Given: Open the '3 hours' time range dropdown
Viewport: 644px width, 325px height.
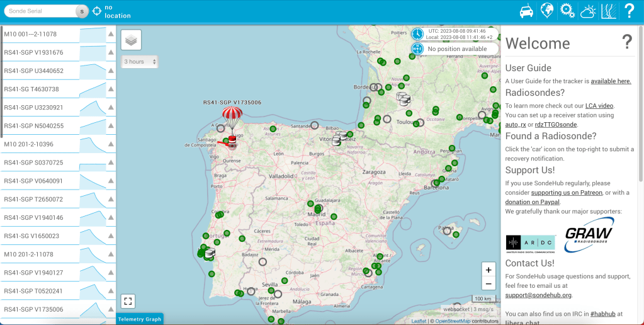Looking at the screenshot, I should (x=140, y=62).
